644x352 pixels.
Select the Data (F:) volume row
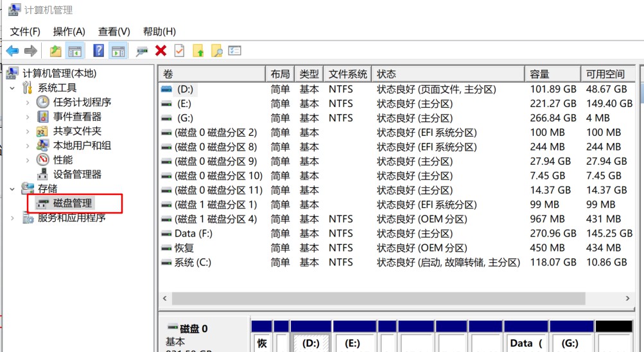397,233
